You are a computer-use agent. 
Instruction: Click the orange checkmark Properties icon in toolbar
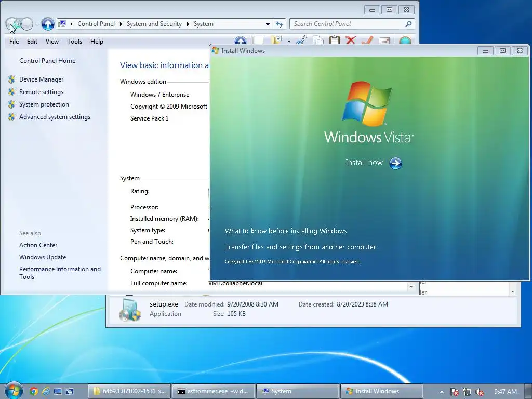coord(367,41)
